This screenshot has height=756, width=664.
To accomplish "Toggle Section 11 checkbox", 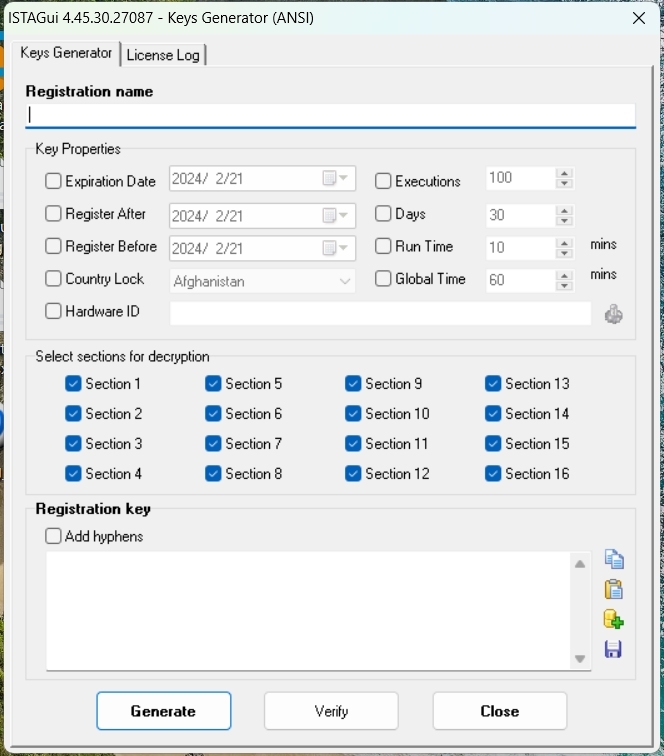I will 353,443.
